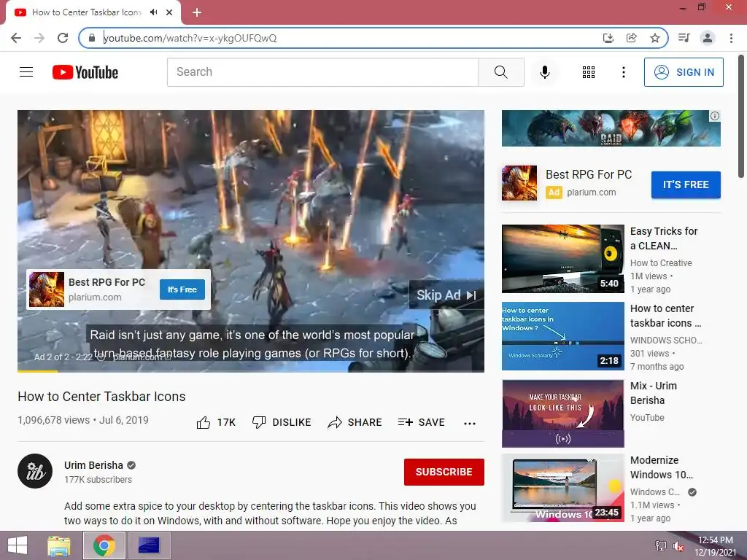Click the browser forward arrow
This screenshot has width=747, height=560.
click(39, 38)
